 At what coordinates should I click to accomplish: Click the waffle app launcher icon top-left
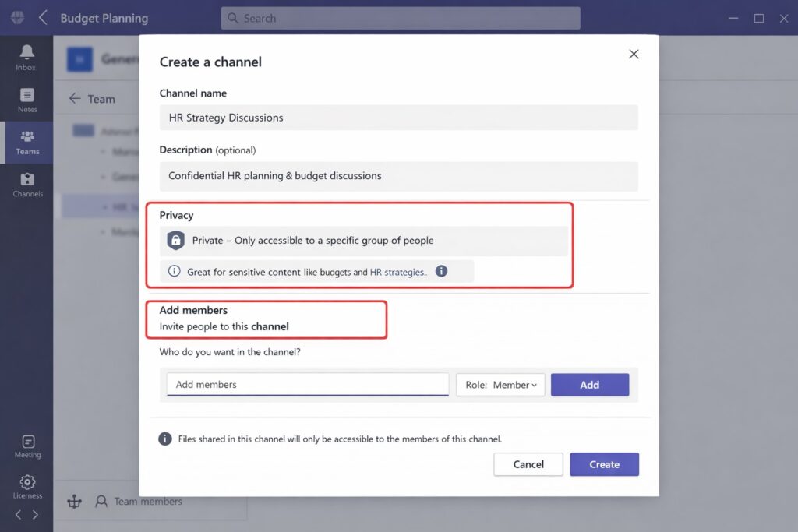16,17
